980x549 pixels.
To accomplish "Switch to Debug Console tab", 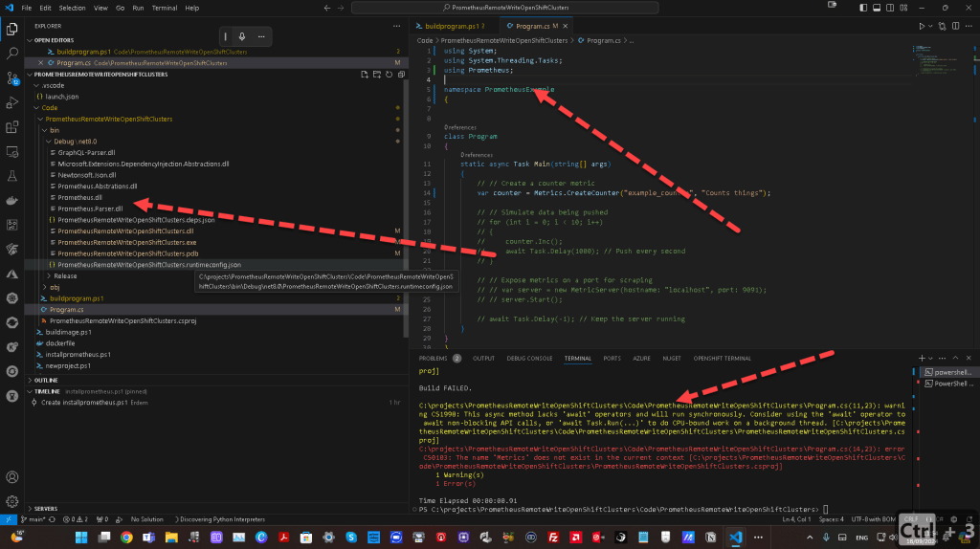I will pos(529,359).
